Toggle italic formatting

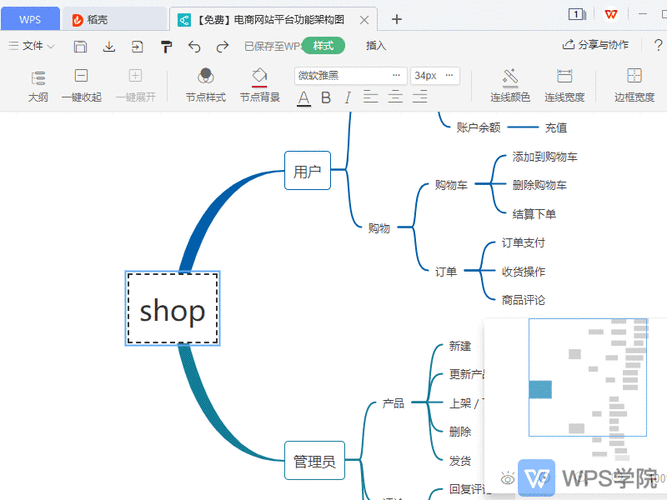click(x=348, y=98)
